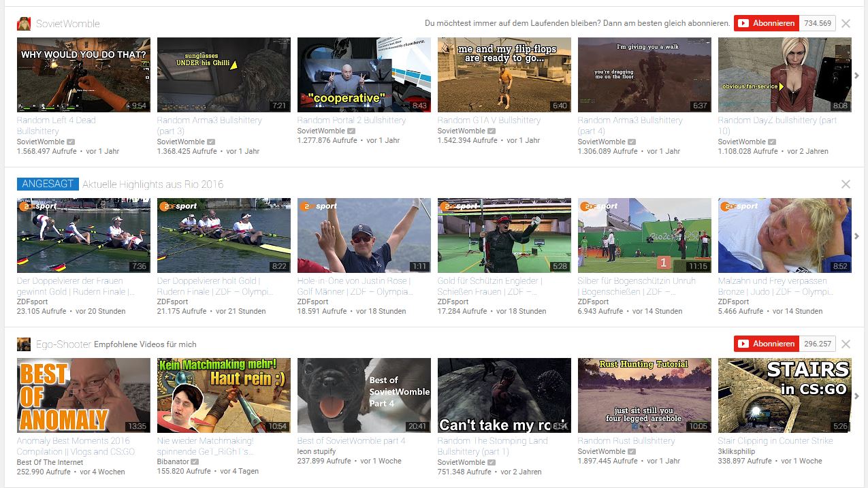Dismiss the SovietWomble section with X

pos(846,24)
